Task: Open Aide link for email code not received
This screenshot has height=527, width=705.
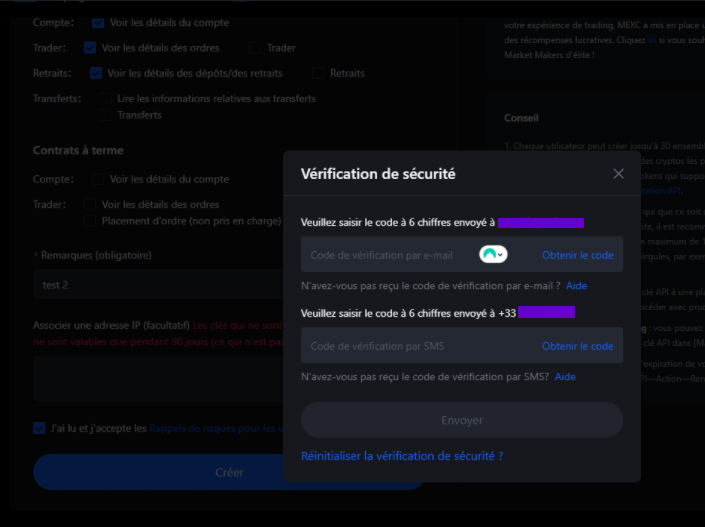Action: tap(576, 286)
